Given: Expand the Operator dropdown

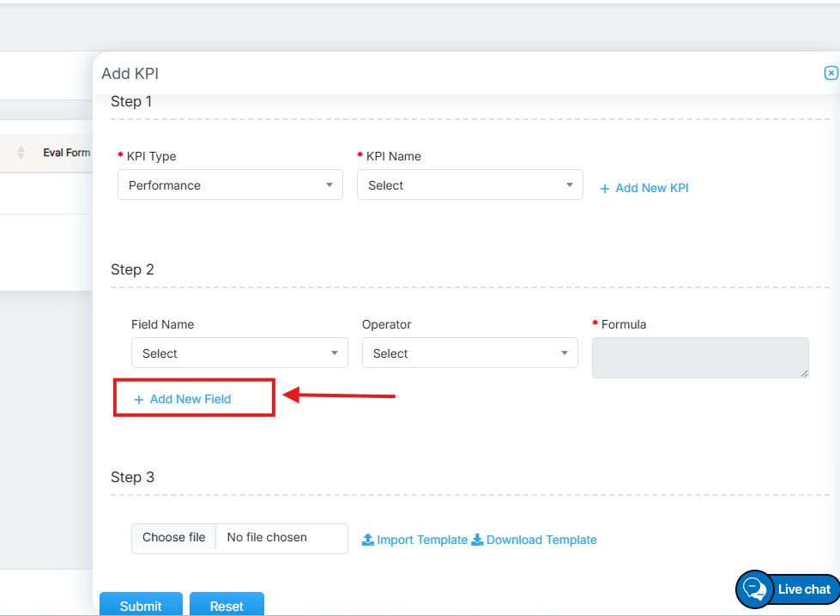Looking at the screenshot, I should click(x=469, y=353).
